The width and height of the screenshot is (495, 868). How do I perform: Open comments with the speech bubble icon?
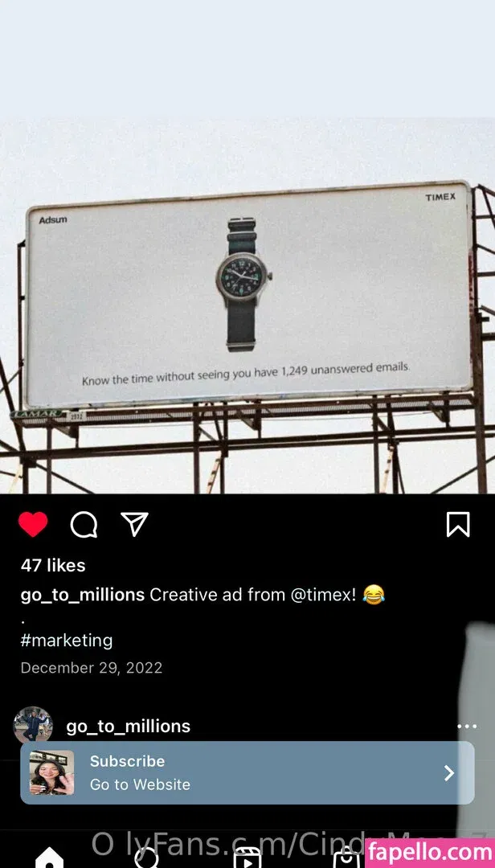coord(84,525)
